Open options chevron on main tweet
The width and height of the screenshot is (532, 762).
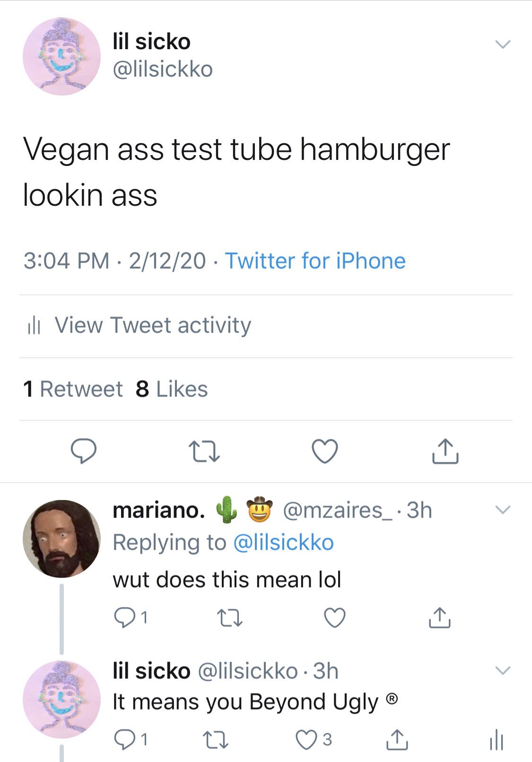[503, 44]
